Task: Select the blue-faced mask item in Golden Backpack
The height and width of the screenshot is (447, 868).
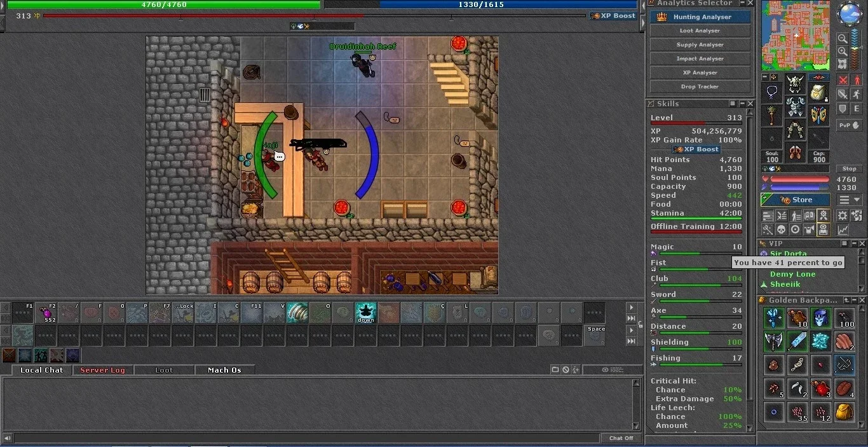Action: pos(820,318)
